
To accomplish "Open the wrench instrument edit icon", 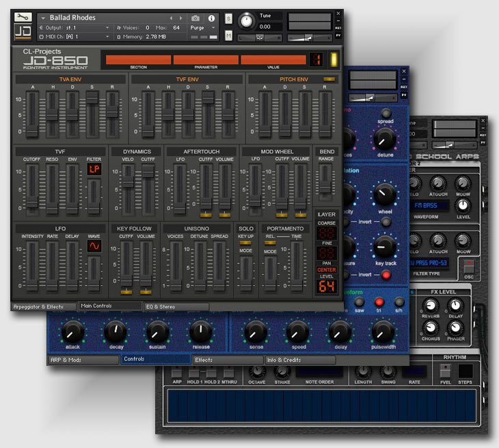I will coord(23,16).
